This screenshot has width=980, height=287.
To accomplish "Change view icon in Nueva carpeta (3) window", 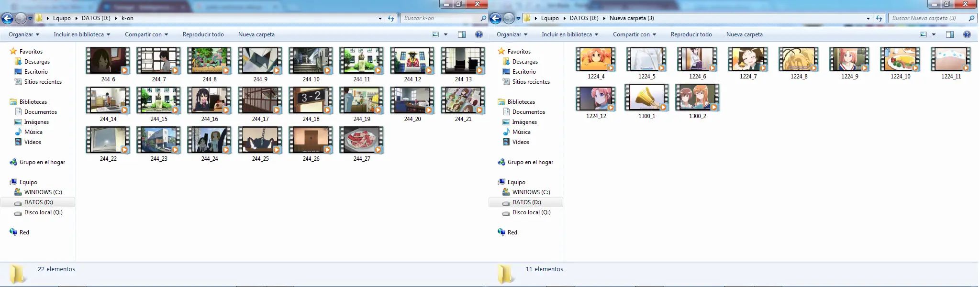I will point(924,34).
